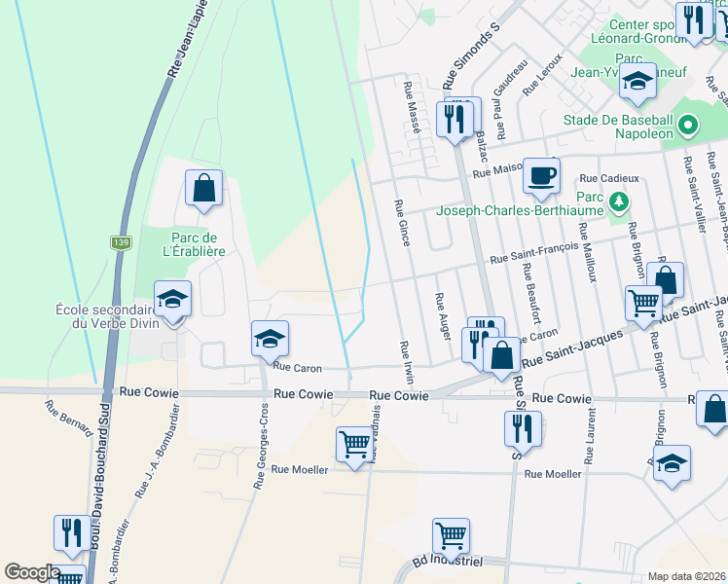
Task: Open the restaurant marker near Center sportif Léonard-Grondin
Action: click(694, 23)
